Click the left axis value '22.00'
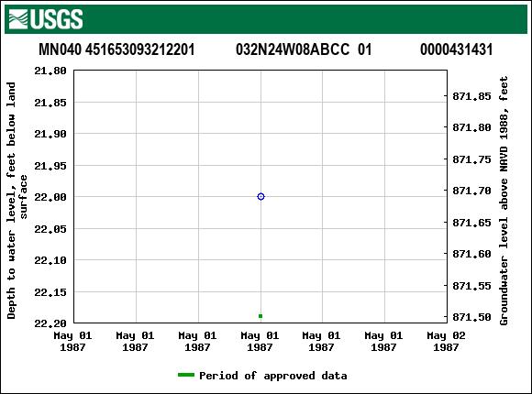 coord(50,197)
